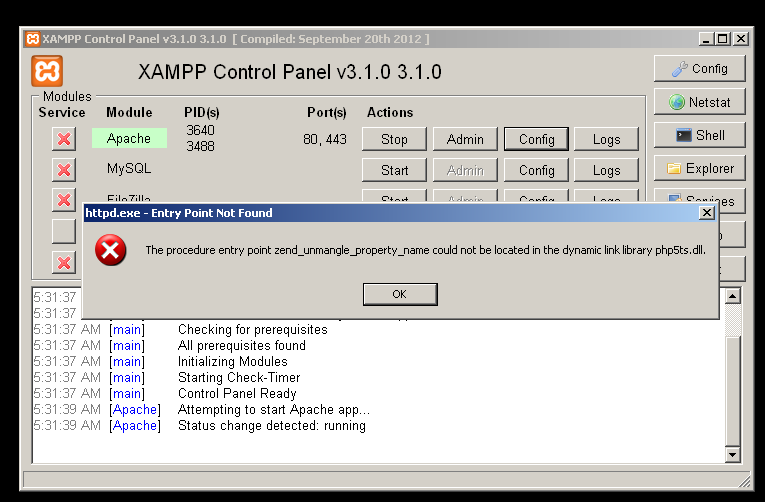This screenshot has height=502, width=765.
Task: Click the error message text about php5ts.dll
Action: coord(425,250)
